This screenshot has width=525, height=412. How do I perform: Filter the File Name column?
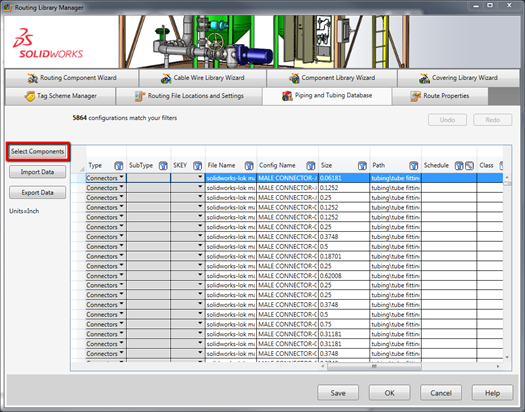249,165
